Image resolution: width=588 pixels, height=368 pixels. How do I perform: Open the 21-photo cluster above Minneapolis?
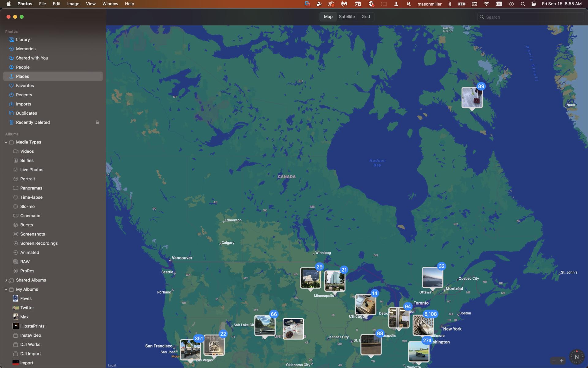tap(335, 281)
